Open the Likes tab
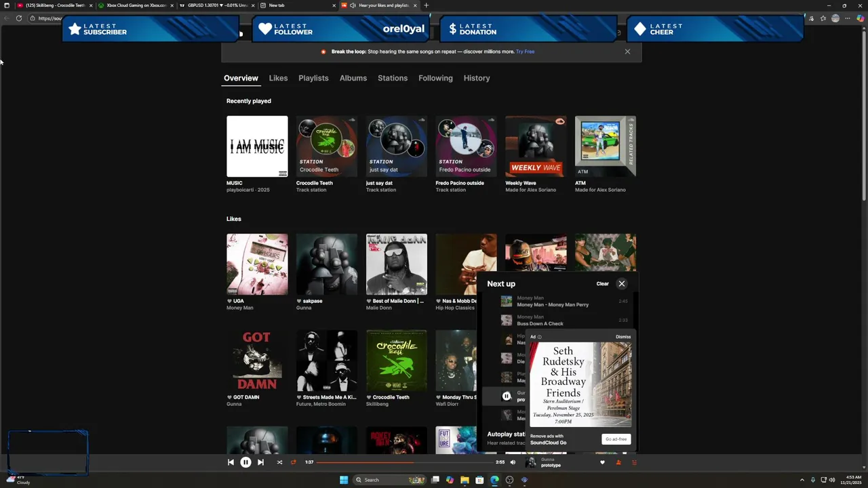Viewport: 868px width, 488px height. pos(278,78)
